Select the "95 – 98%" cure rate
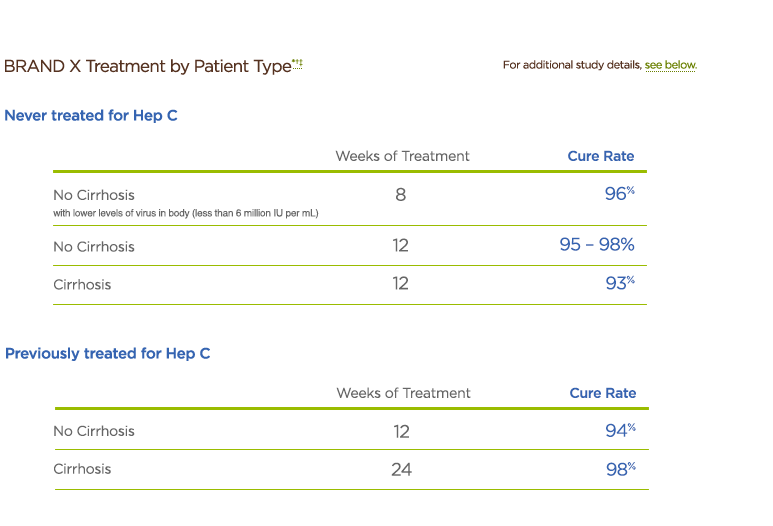 click(x=596, y=245)
